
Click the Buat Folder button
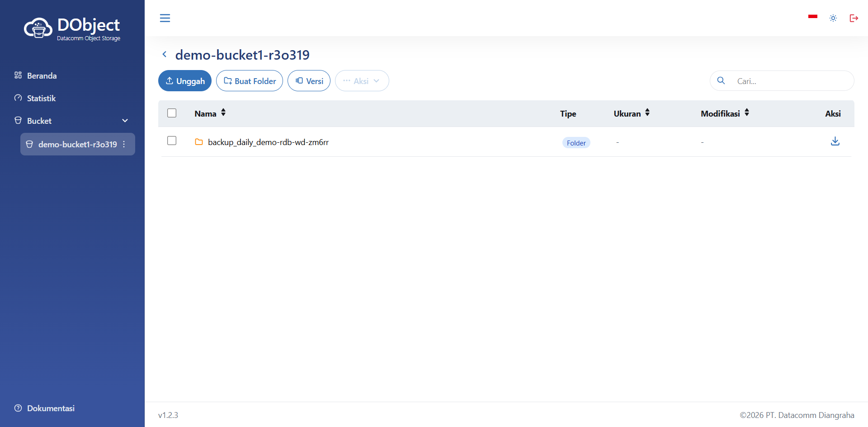coord(250,81)
